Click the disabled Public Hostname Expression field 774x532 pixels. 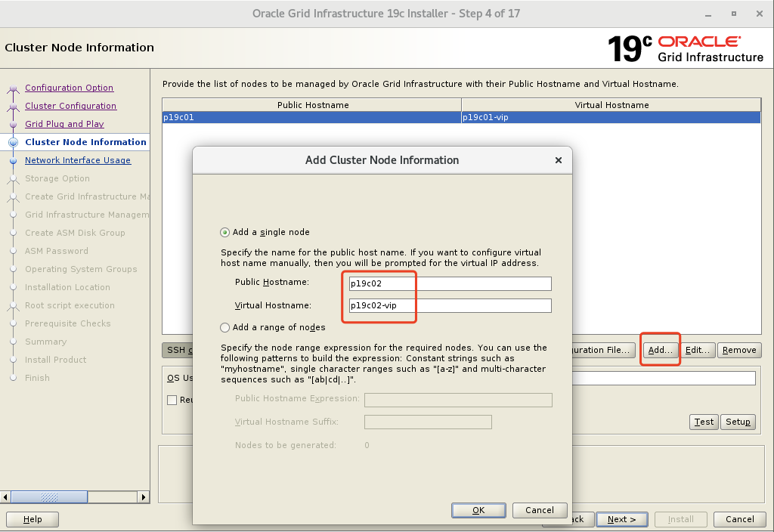(x=458, y=400)
